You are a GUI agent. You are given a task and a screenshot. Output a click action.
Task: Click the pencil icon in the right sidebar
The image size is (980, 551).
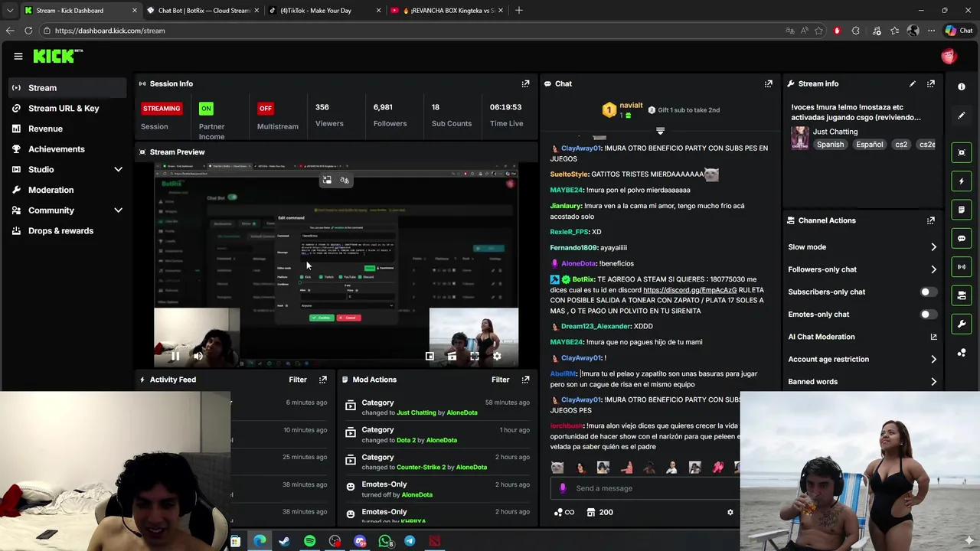(x=962, y=116)
